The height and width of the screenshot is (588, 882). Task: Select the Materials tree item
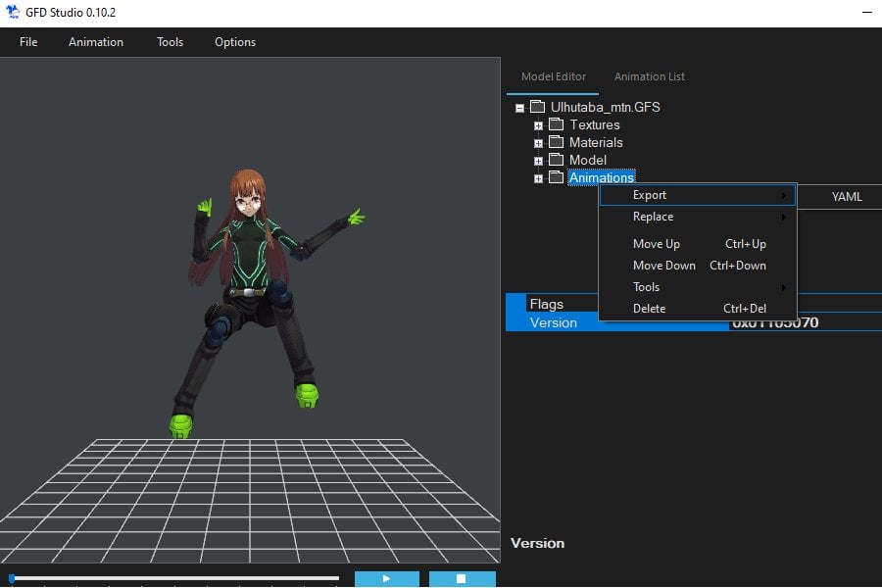click(x=596, y=142)
